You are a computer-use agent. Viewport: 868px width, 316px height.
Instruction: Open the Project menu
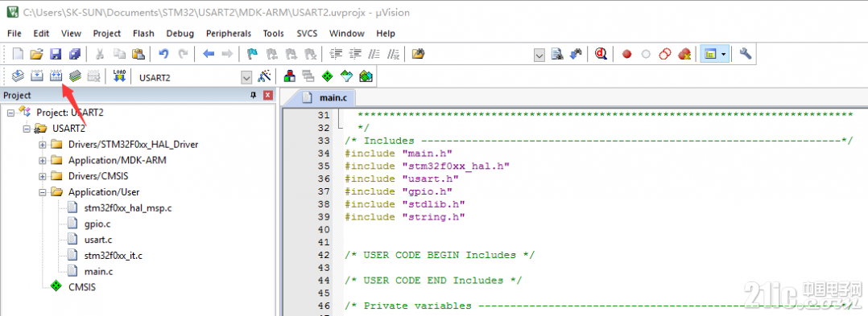(x=107, y=33)
